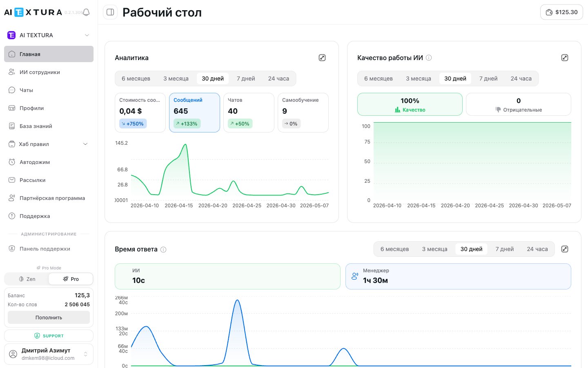Select 7 дней in Качество работы ИИ
The height and width of the screenshot is (368, 588).
[488, 79]
